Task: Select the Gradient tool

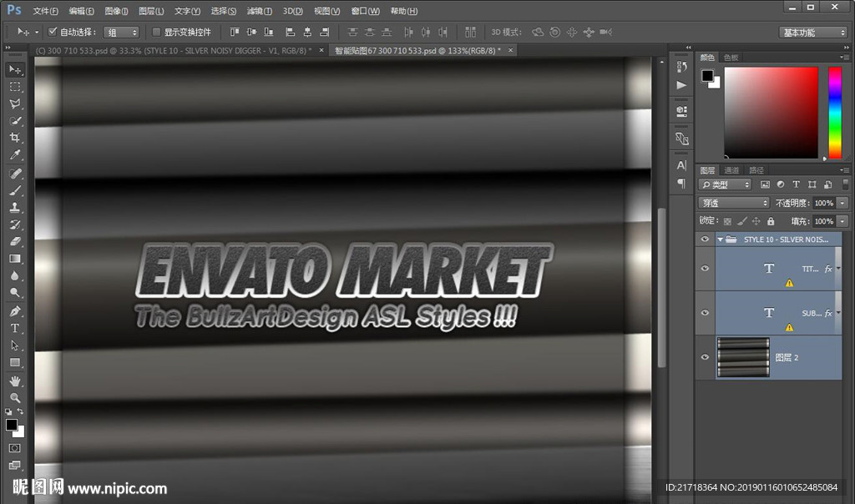Action: point(15,259)
